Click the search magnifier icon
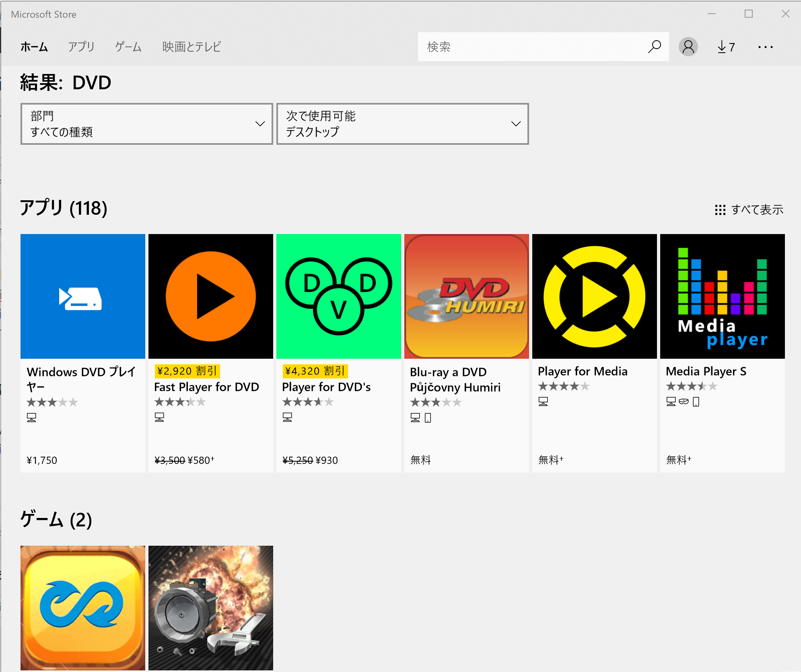Screen dimensions: 801x672 (653, 47)
